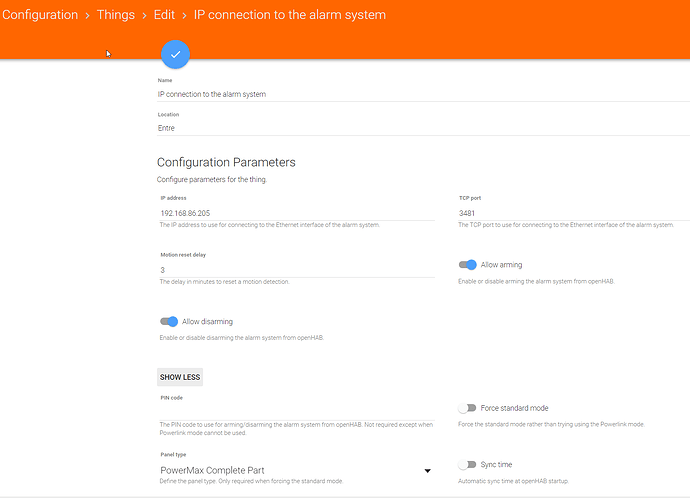Viewport: 690px width, 498px height.
Task: Enable the Force standard mode toggle
Action: tap(467, 408)
